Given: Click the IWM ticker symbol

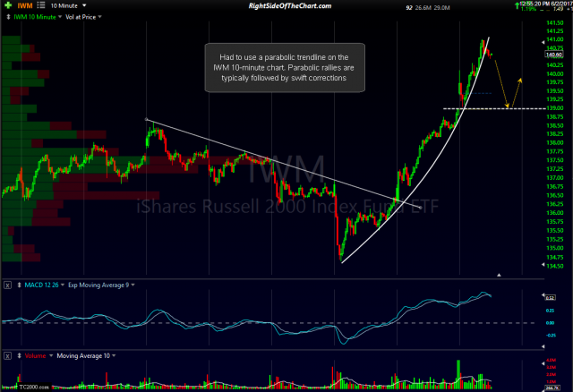Looking at the screenshot, I should pyautogui.click(x=25, y=5).
